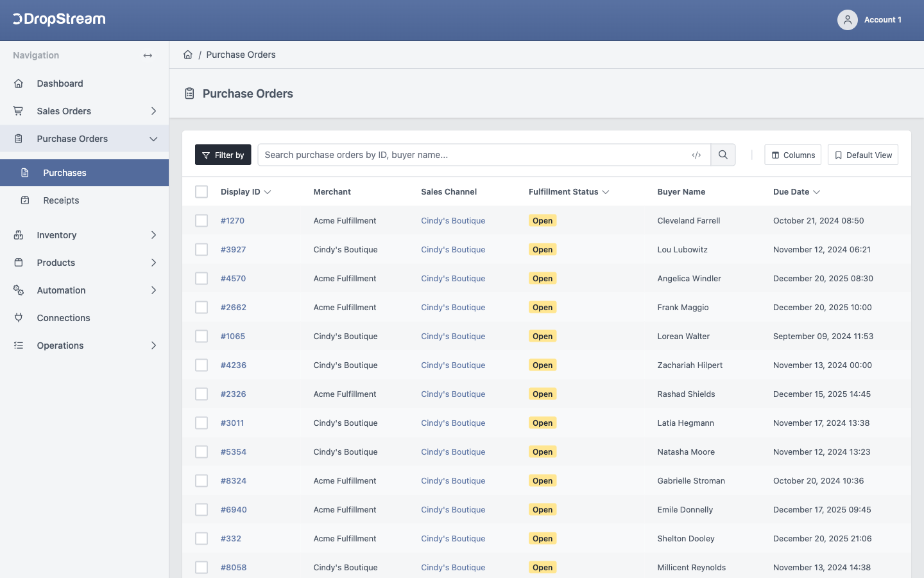Click the Sales Orders cart icon
The image size is (924, 578).
(19, 111)
